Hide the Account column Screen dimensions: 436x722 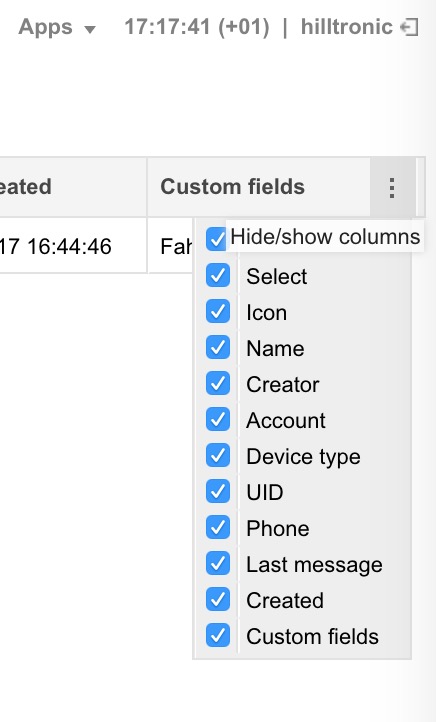(218, 419)
